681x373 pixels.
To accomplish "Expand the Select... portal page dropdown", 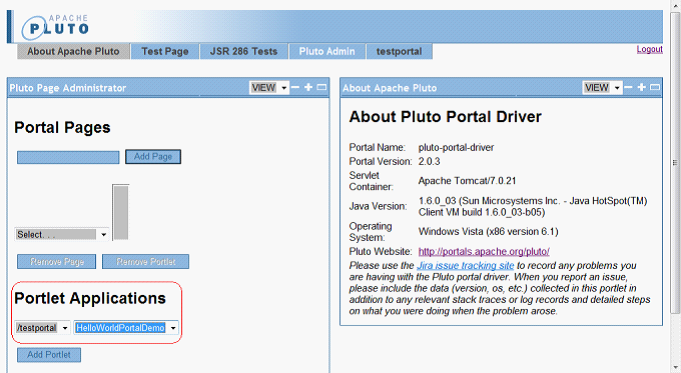I will pyautogui.click(x=62, y=234).
